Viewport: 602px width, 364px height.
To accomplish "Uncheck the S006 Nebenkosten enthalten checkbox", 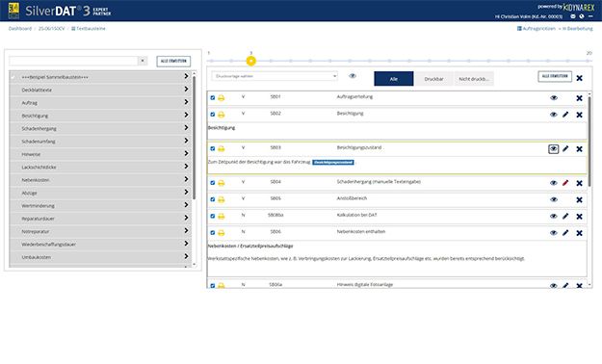I will coord(213,233).
